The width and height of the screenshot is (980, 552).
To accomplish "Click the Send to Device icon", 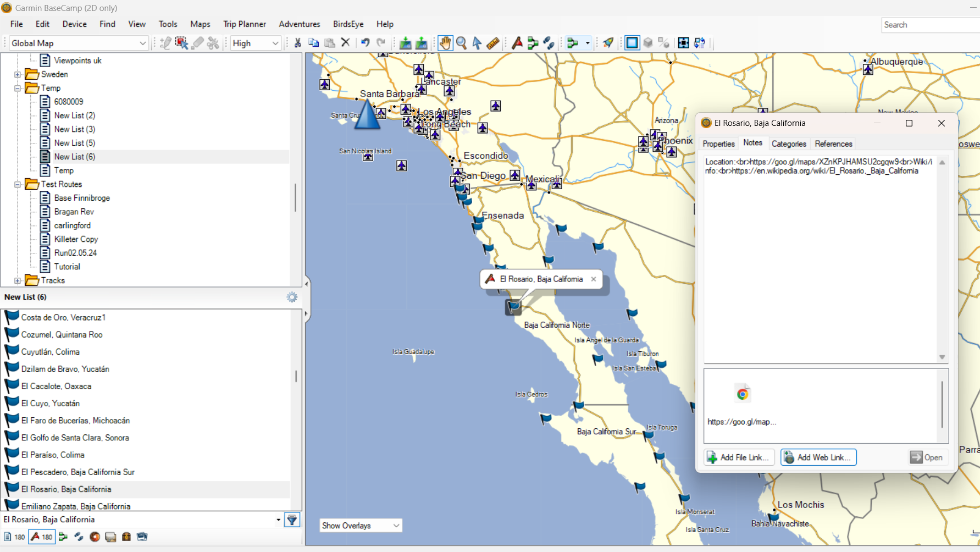I will coord(405,43).
